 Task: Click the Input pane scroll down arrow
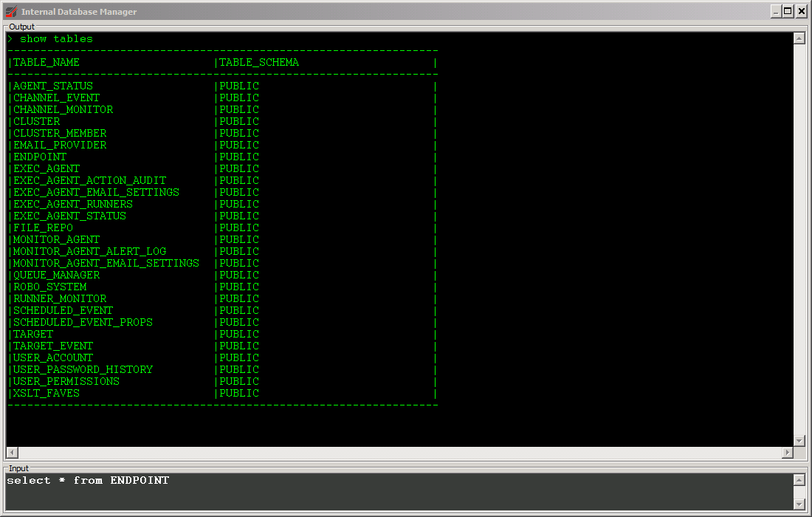tap(799, 504)
